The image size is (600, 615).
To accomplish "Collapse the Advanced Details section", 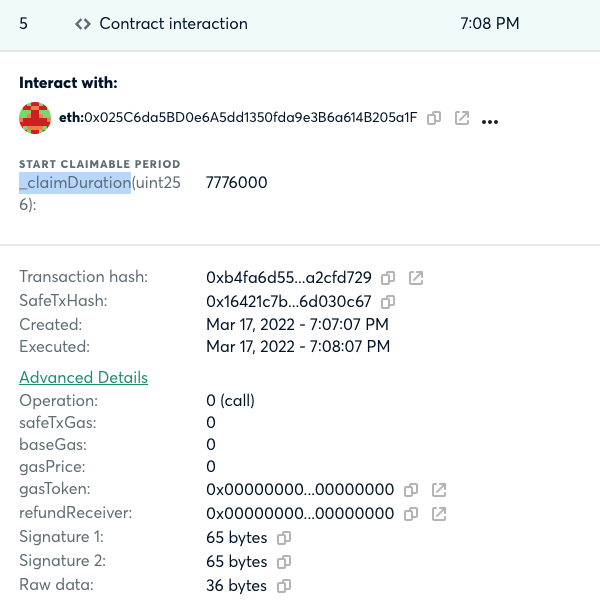I will pyautogui.click(x=84, y=377).
